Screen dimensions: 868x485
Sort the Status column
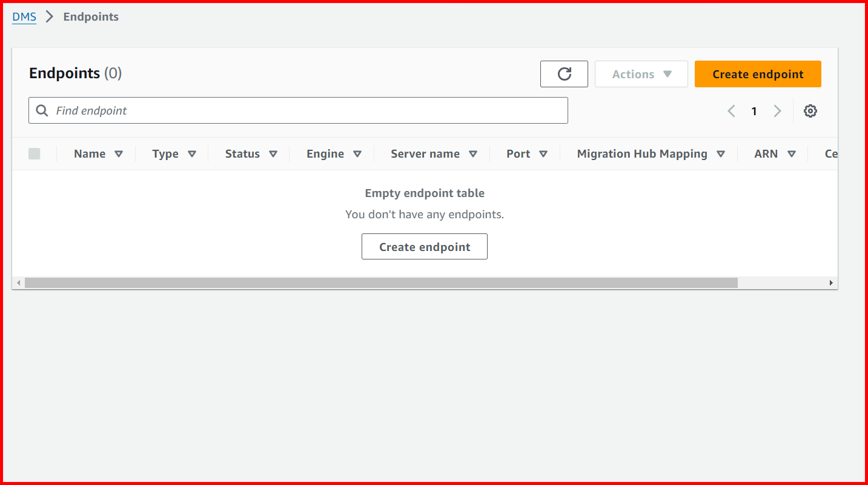tap(273, 153)
